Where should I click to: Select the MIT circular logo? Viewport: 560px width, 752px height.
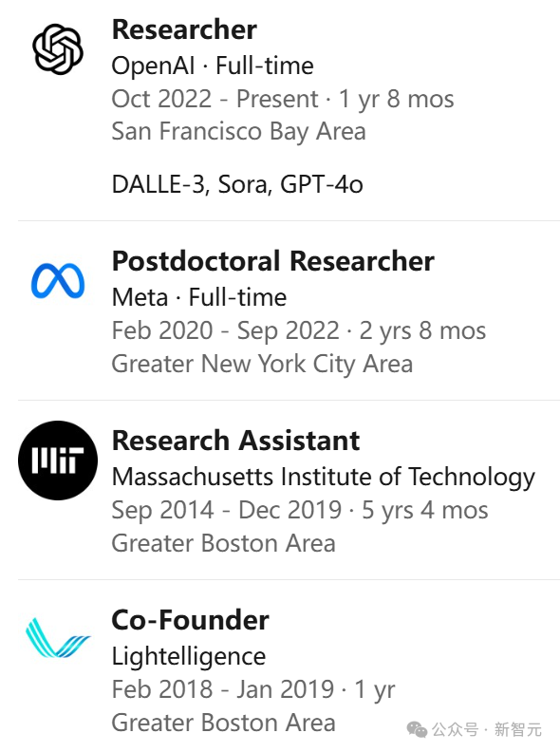pyautogui.click(x=58, y=461)
